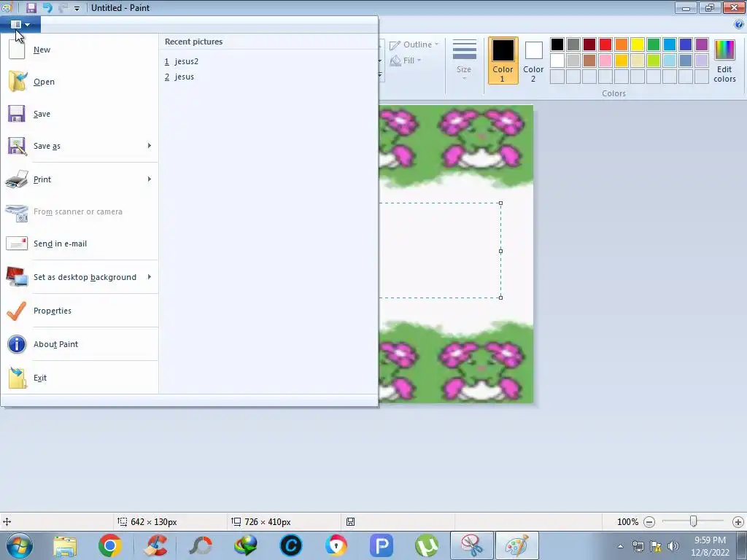Open Google Chrome from taskbar
Viewport: 747px width, 560px height.
[x=110, y=545]
